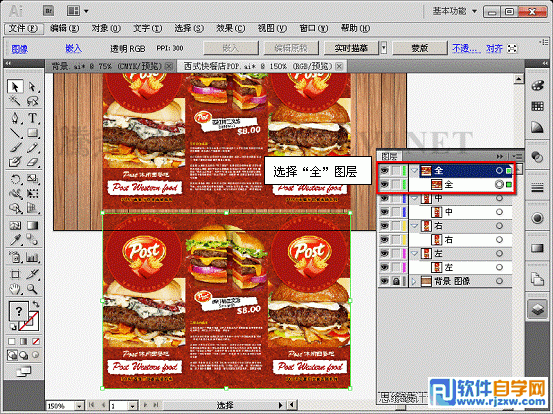Screen dimensions: 553x414
Task: Open the Layers panel dock icon
Action: [537, 309]
